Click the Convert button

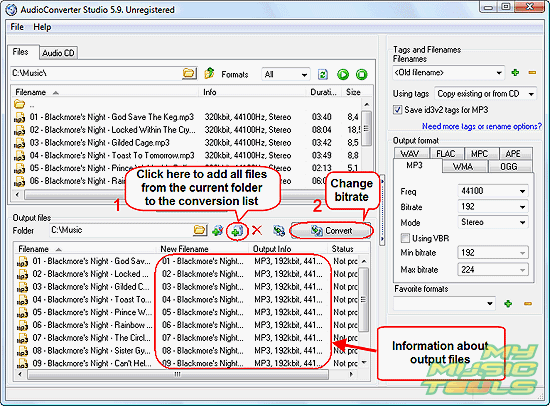(331, 231)
